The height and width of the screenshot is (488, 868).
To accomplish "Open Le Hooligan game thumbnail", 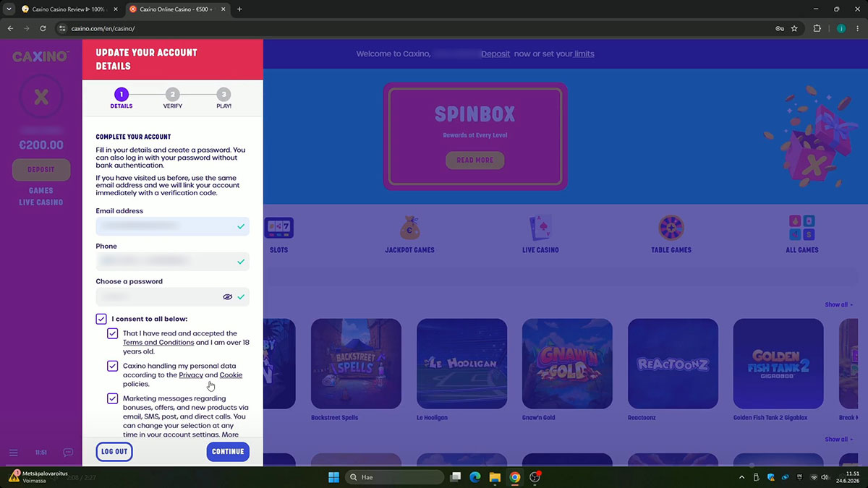I will pyautogui.click(x=461, y=364).
